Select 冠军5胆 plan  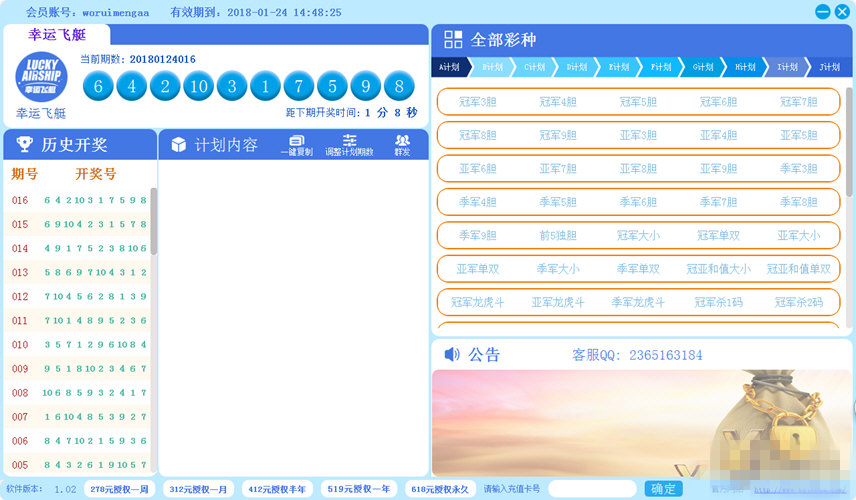coord(638,102)
